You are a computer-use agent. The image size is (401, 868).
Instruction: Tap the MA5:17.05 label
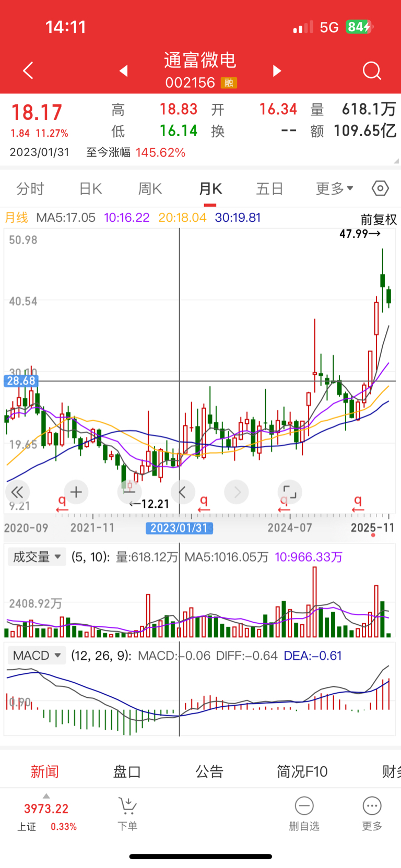66,218
